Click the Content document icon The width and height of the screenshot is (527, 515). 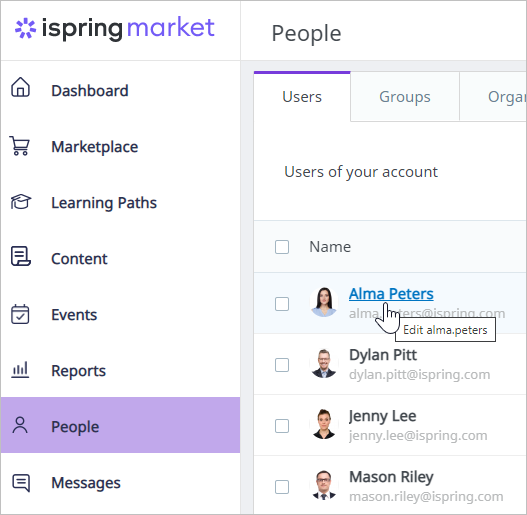click(x=21, y=256)
